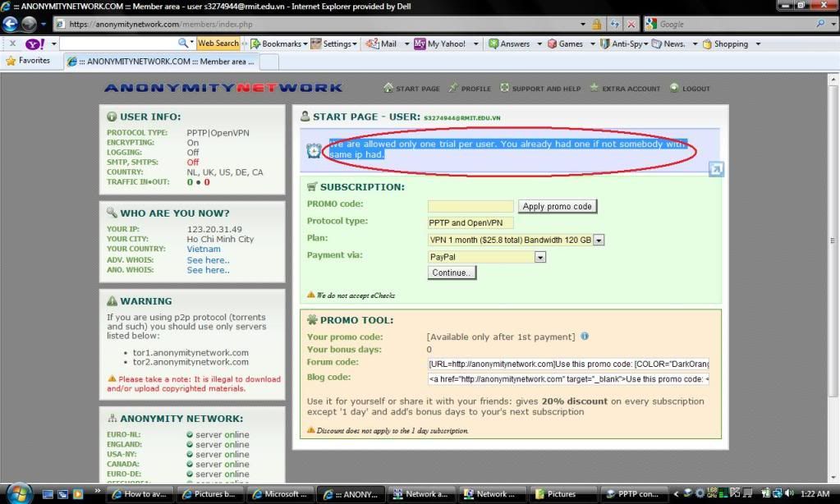This screenshot has height=504, width=840.
Task: Expand the Bookmarks dropdown on Yahoo toolbar
Action: [305, 44]
